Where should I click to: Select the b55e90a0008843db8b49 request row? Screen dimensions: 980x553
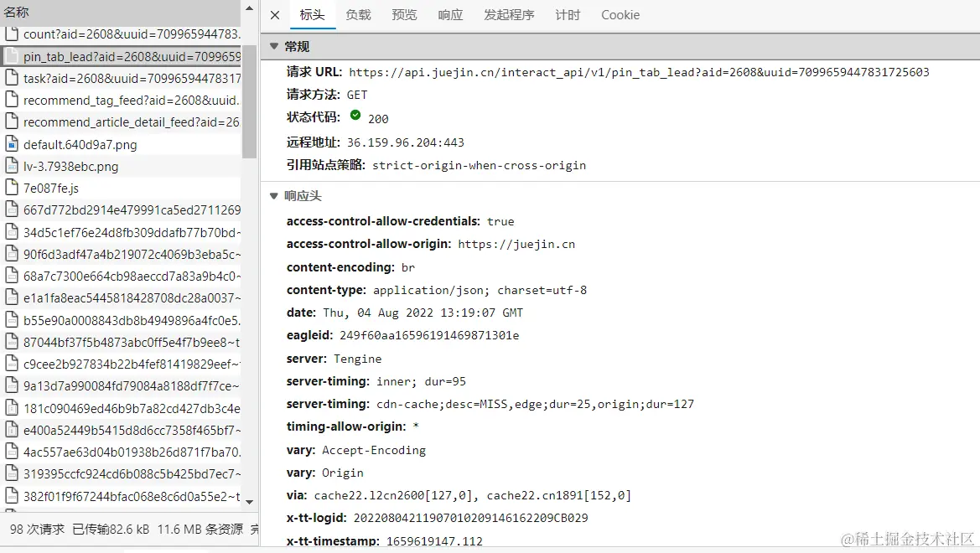point(121,321)
